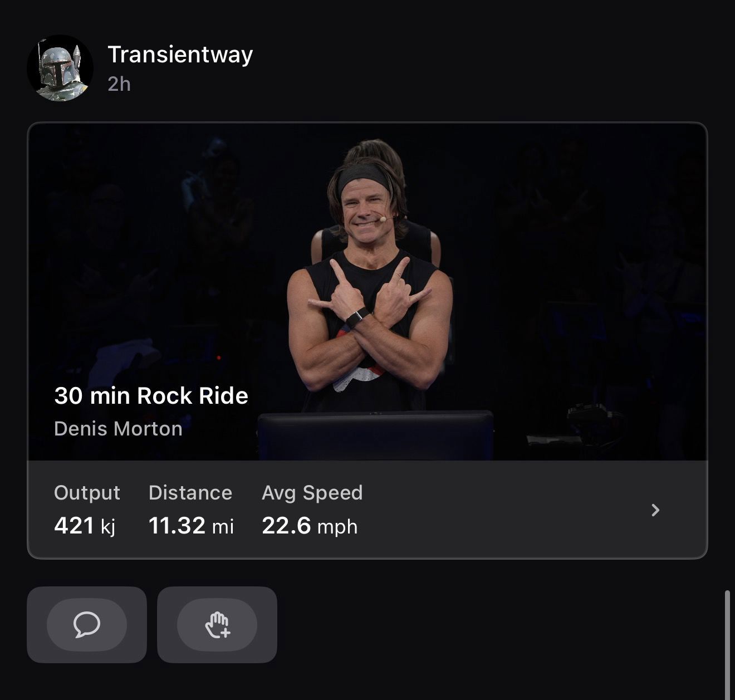The height and width of the screenshot is (700, 735).
Task: Give a high five with hand icon
Action: [217, 624]
